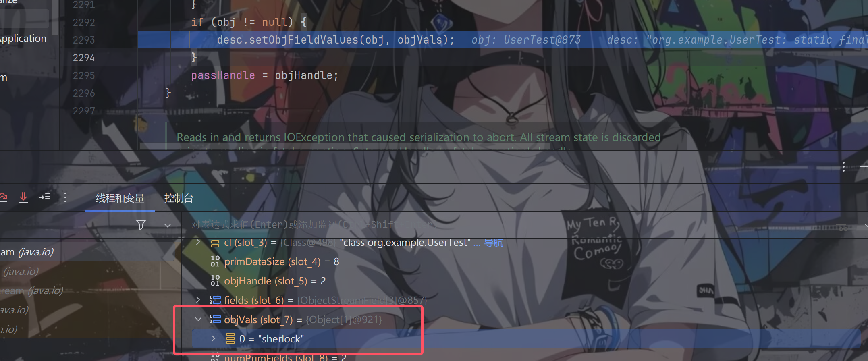This screenshot has width=868, height=361.
Task: Switch to the 线程和变量 tab
Action: [120, 198]
